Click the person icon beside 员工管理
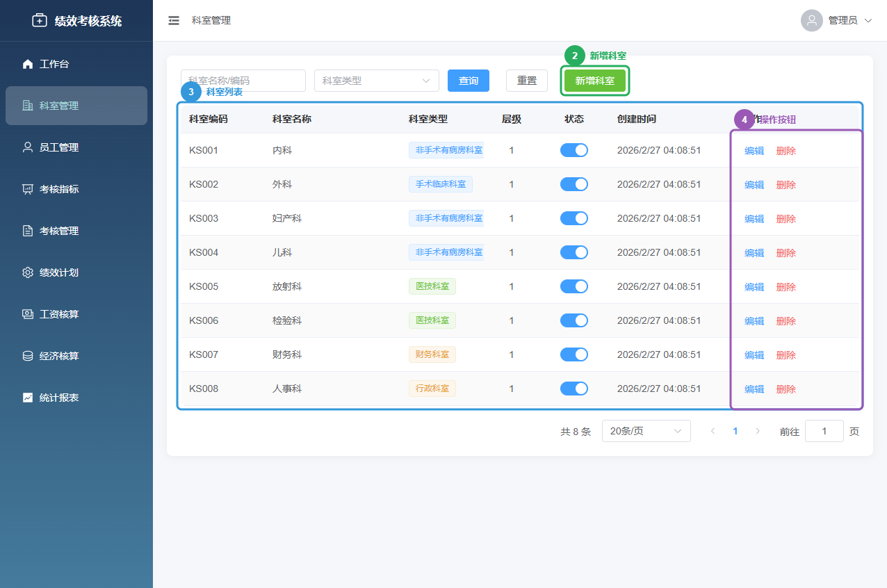This screenshot has height=588, width=887. pos(28,147)
